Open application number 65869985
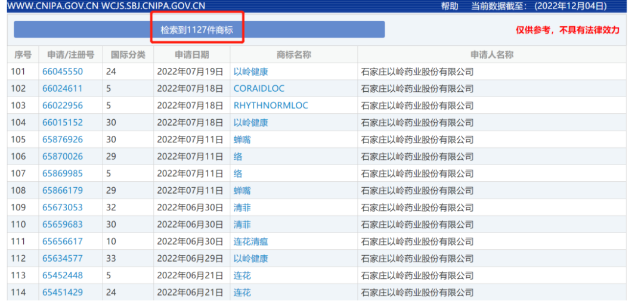 point(63,173)
